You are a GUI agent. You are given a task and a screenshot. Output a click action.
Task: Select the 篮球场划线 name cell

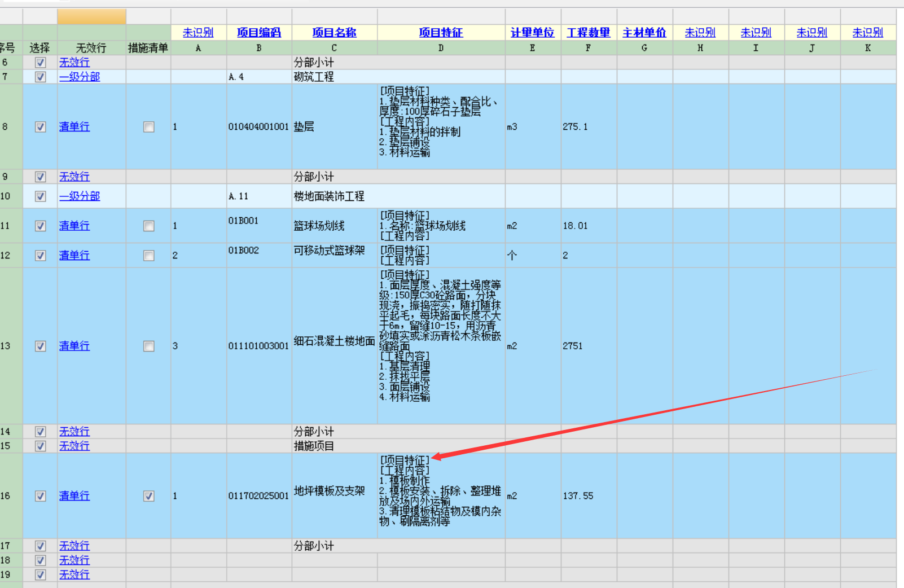(x=334, y=226)
